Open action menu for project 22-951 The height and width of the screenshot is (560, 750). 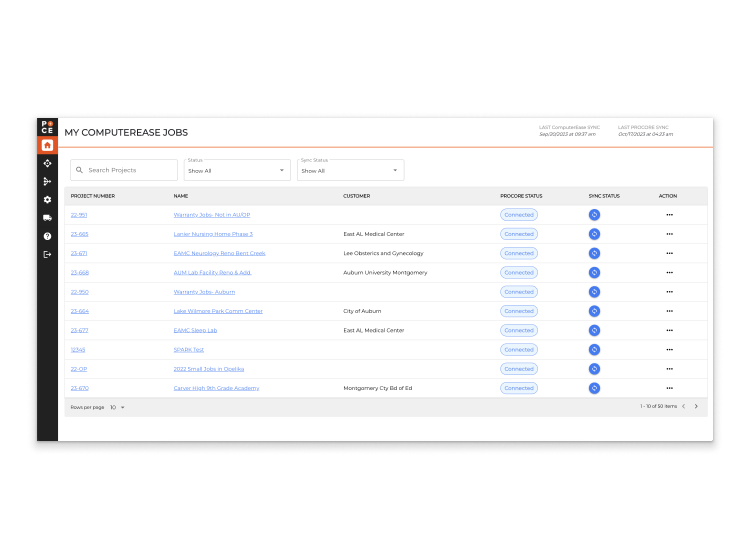pos(669,215)
